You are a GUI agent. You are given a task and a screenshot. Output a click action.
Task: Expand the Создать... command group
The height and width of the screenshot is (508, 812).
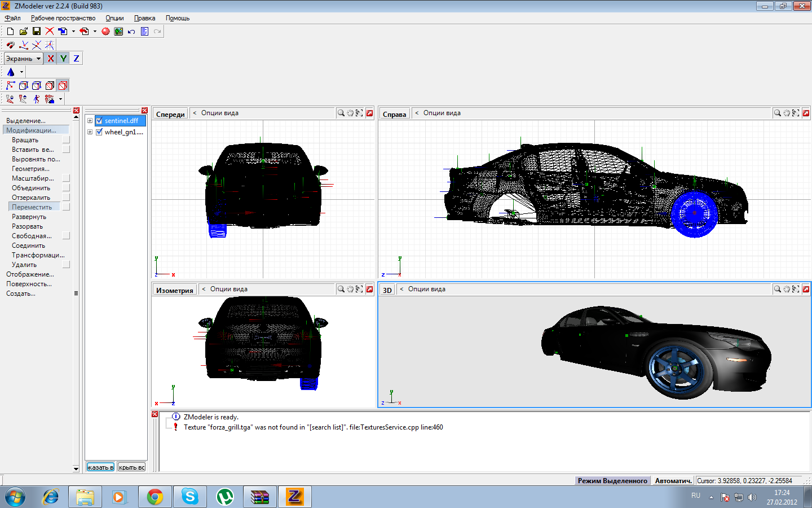(21, 294)
